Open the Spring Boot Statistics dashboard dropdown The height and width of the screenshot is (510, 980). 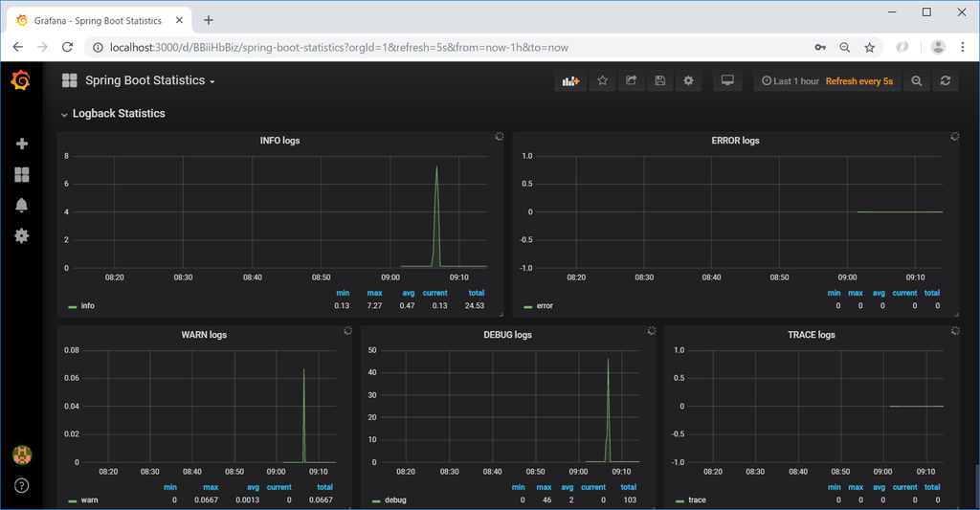(x=150, y=80)
